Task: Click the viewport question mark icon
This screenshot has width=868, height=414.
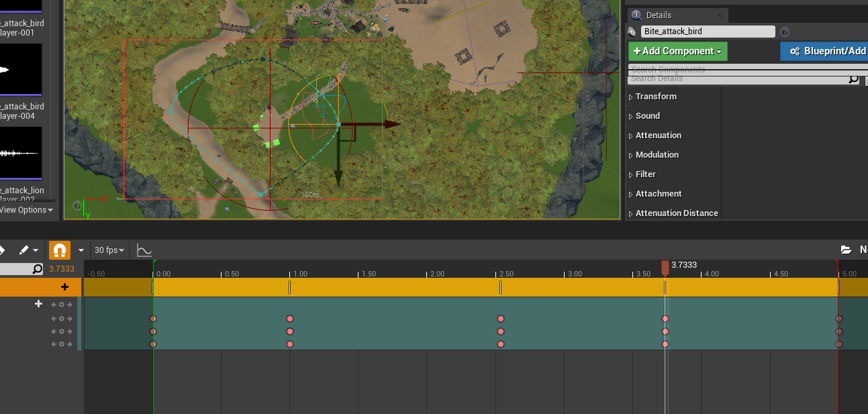Action: (77, 205)
